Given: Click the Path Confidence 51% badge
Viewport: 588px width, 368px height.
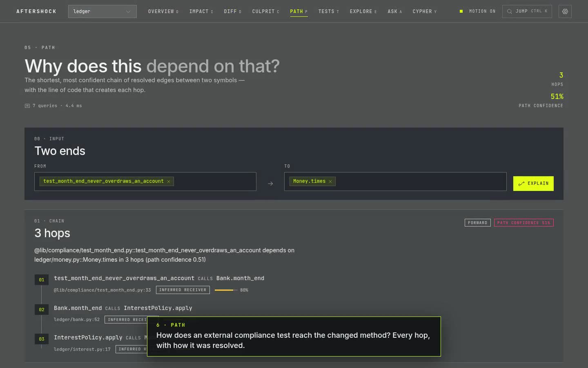Looking at the screenshot, I should click(523, 223).
